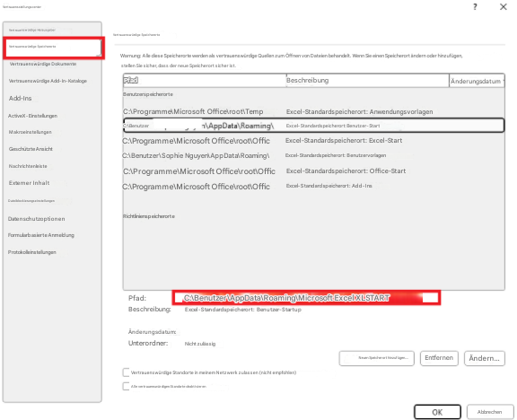Open Protokolleinstellungen category
517x420 pixels.
coord(32,252)
